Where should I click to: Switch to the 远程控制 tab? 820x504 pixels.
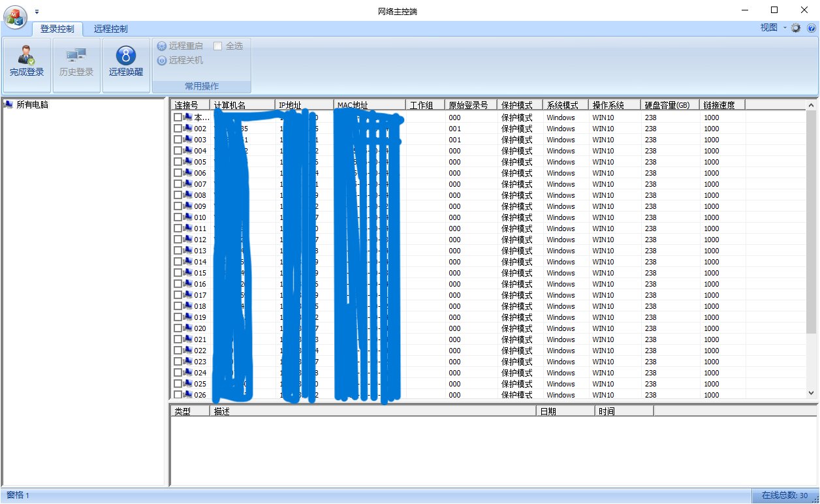click(110, 29)
